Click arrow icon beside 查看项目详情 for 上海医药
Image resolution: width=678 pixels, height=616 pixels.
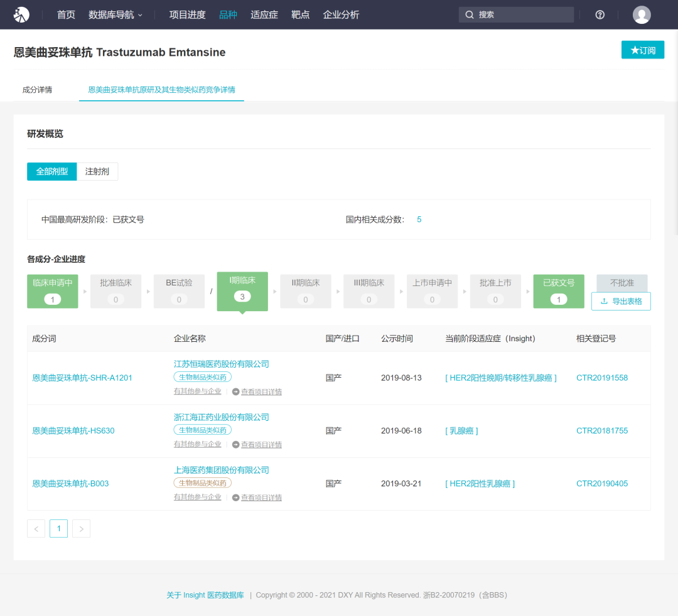coord(235,497)
